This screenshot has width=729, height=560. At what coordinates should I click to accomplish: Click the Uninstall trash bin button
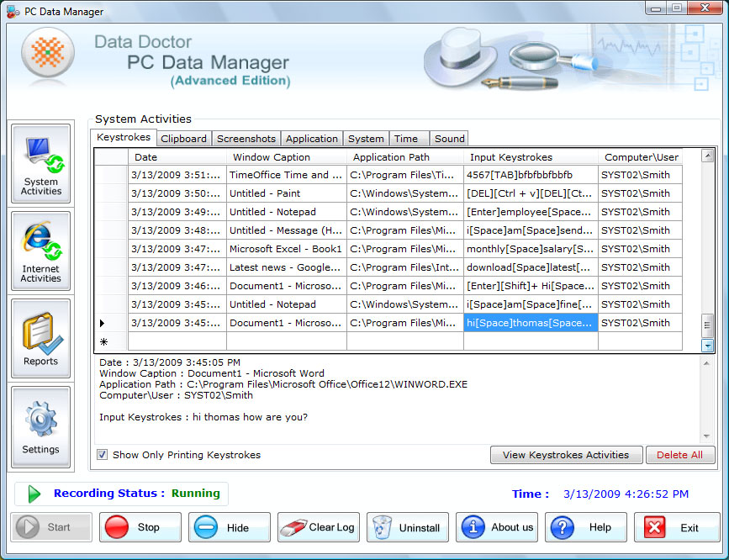pyautogui.click(x=407, y=527)
